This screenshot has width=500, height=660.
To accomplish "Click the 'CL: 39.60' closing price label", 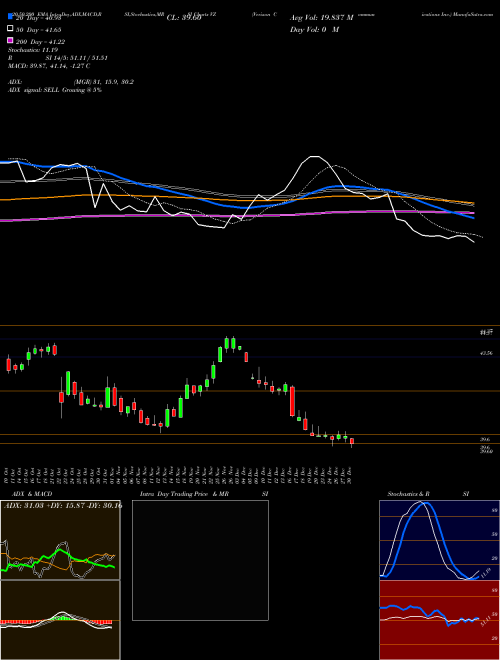I will 184,18.
